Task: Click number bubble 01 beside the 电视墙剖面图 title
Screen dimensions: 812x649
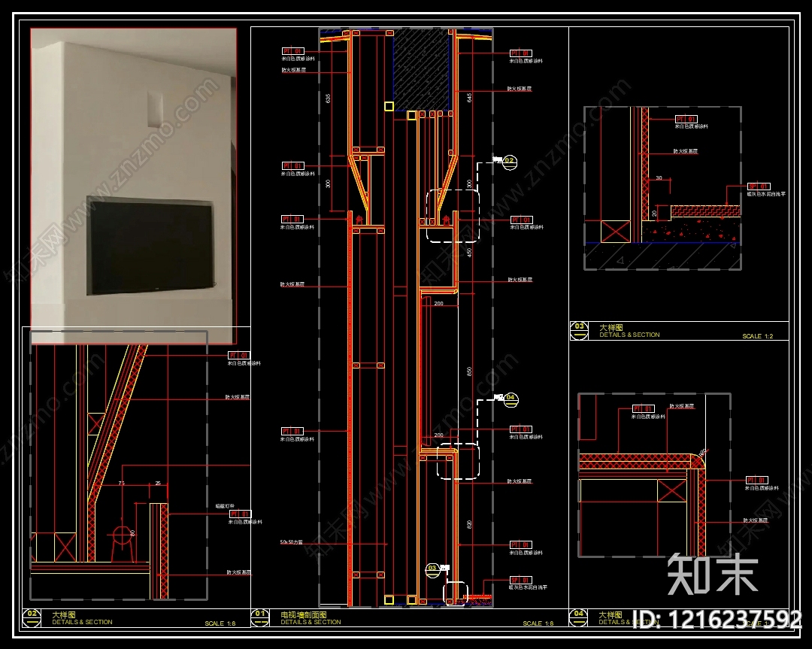Action: [x=260, y=617]
